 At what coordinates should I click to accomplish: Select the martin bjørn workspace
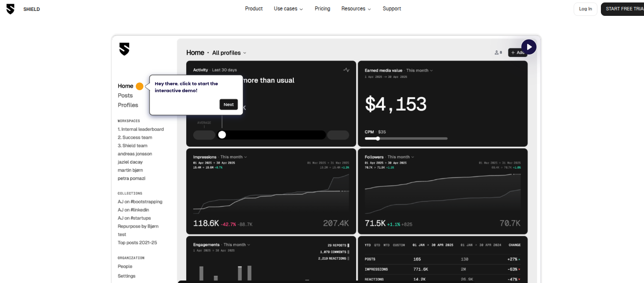click(x=131, y=170)
